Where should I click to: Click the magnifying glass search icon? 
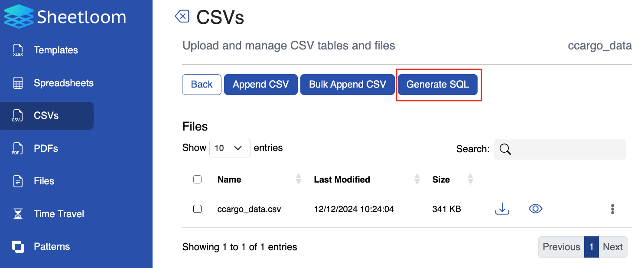point(505,149)
